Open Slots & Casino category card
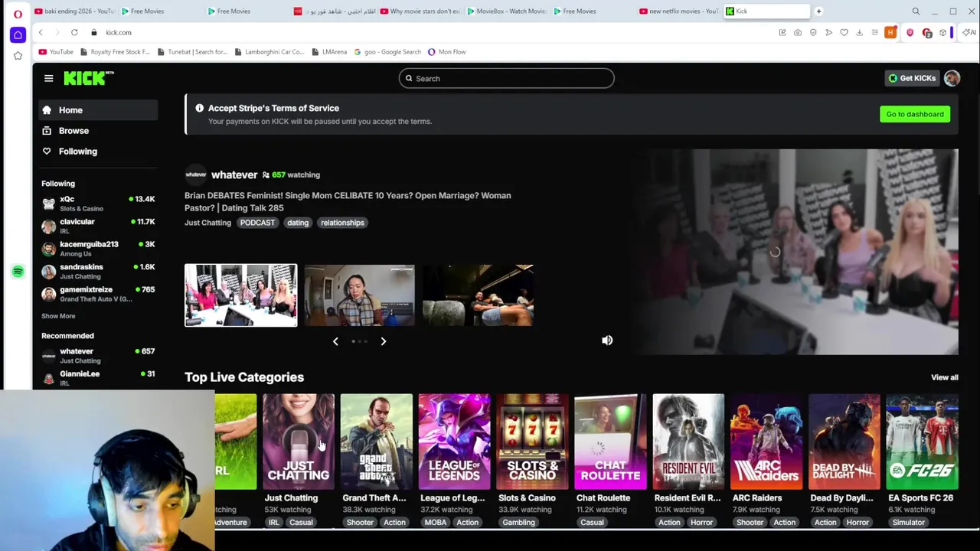 click(532, 442)
